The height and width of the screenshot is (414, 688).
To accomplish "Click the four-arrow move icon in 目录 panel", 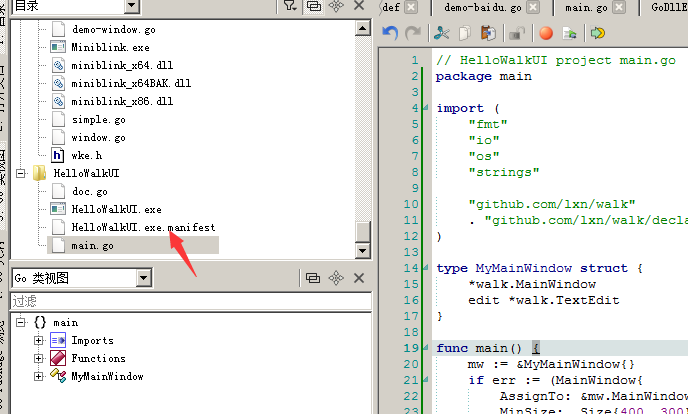I will [x=336, y=6].
